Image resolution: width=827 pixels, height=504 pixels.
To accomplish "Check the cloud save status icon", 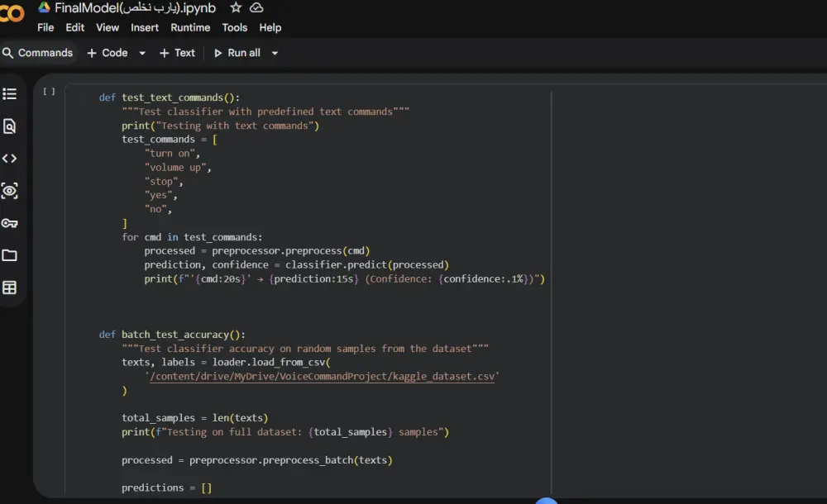I will point(256,7).
